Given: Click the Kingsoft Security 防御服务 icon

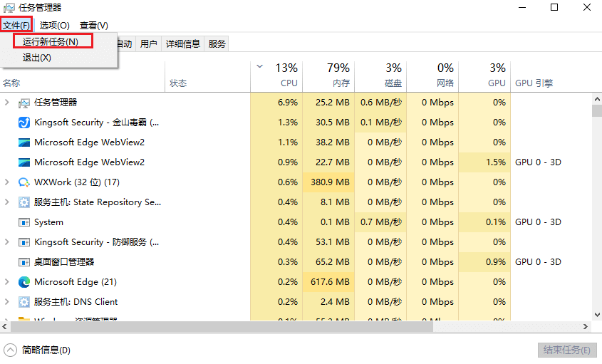Looking at the screenshot, I should (x=24, y=242).
